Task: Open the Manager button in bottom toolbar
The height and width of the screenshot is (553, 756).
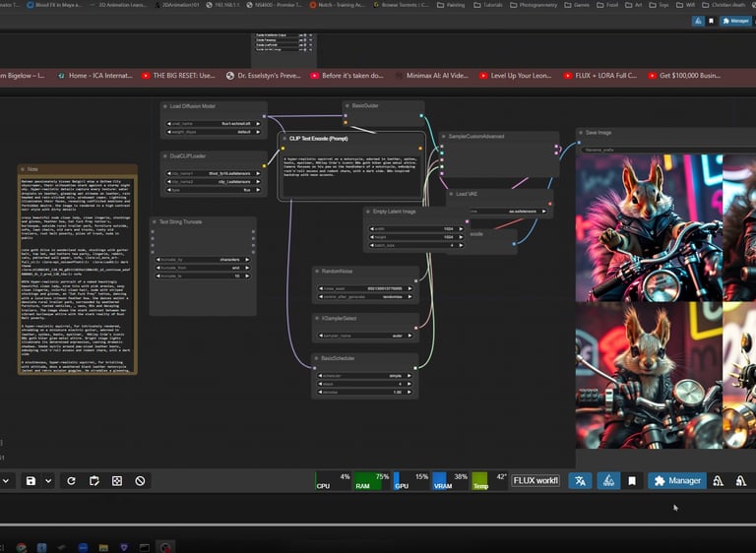Action: click(x=677, y=480)
